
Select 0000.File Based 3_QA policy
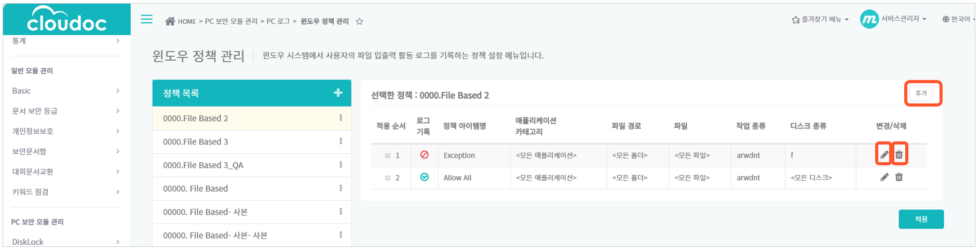(x=252, y=165)
